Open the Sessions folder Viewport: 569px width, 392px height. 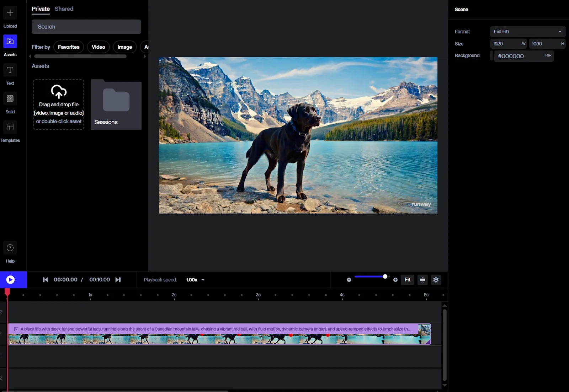(116, 104)
